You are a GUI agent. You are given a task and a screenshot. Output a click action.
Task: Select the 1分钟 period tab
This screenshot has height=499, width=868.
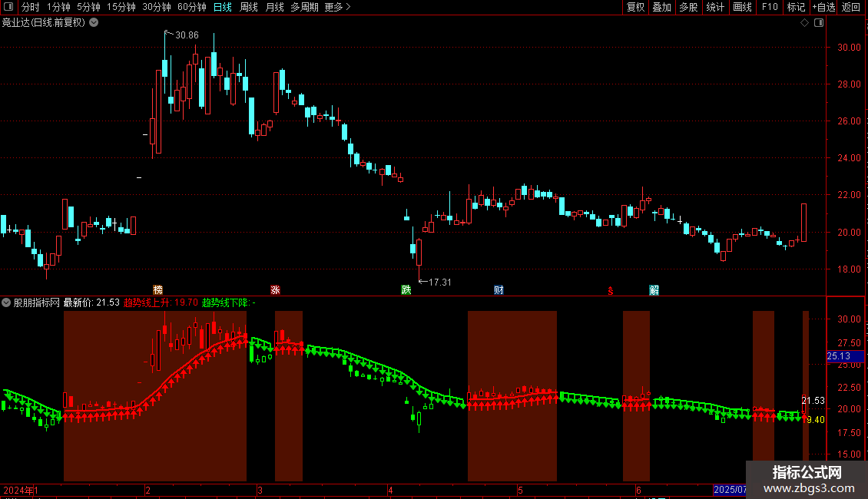58,7
